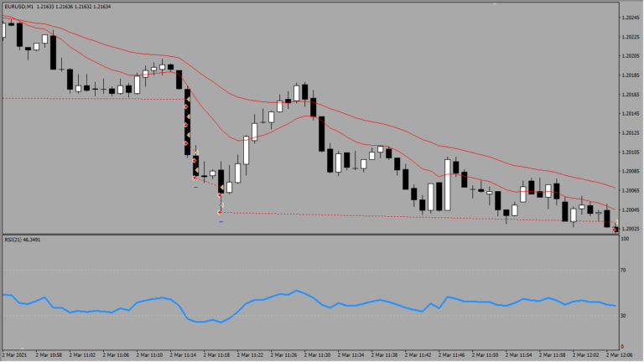Click the red signal marker at bottom-right of price chart
644x362 pixels.
(615, 229)
